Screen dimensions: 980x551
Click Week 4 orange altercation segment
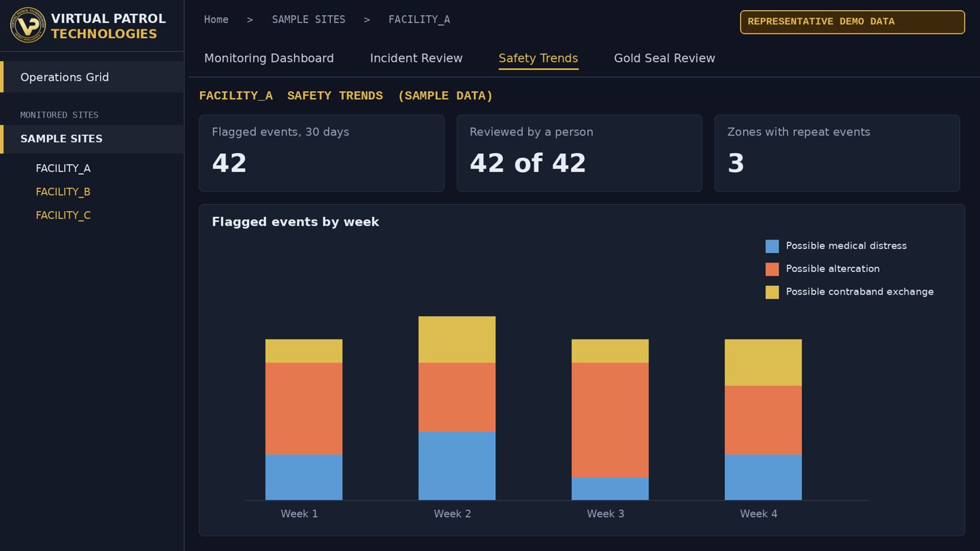click(763, 420)
